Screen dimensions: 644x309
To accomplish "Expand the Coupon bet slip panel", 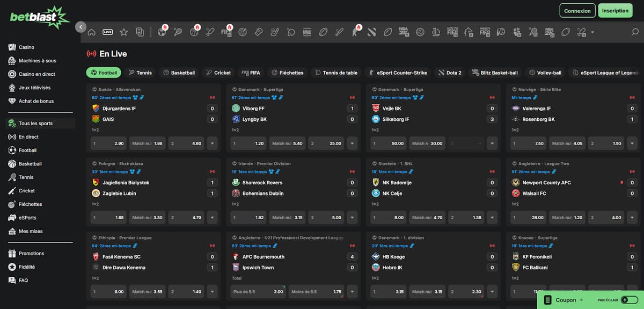I will (563, 300).
